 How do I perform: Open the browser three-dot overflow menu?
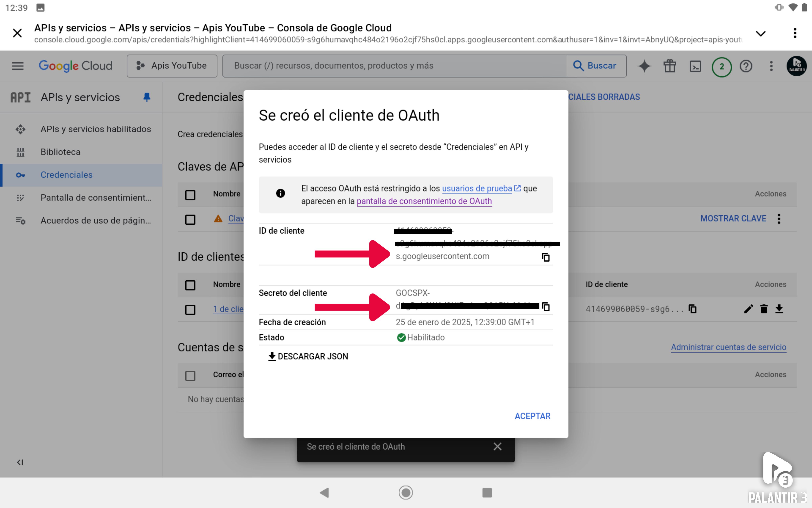pos(795,33)
